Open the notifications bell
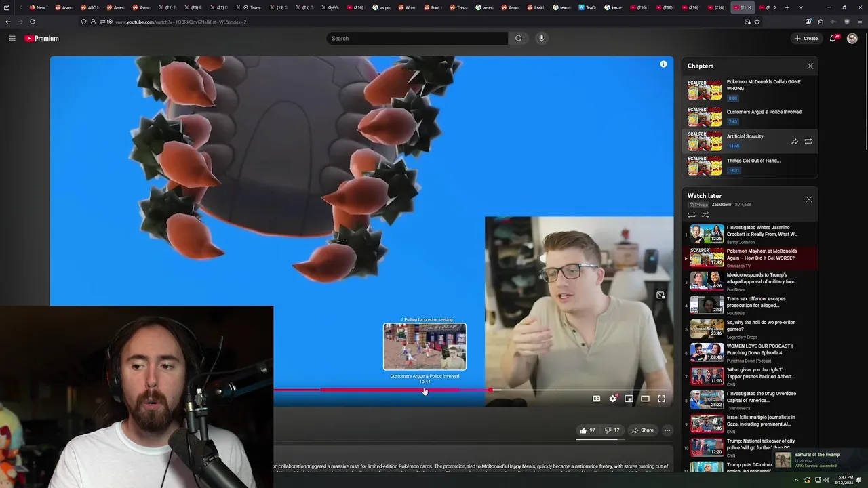 pyautogui.click(x=833, y=39)
